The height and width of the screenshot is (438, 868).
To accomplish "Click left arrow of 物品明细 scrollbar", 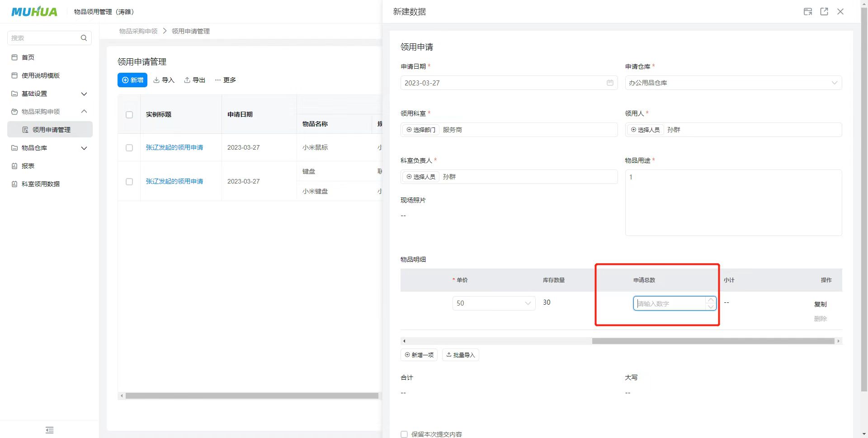I will [x=404, y=341].
